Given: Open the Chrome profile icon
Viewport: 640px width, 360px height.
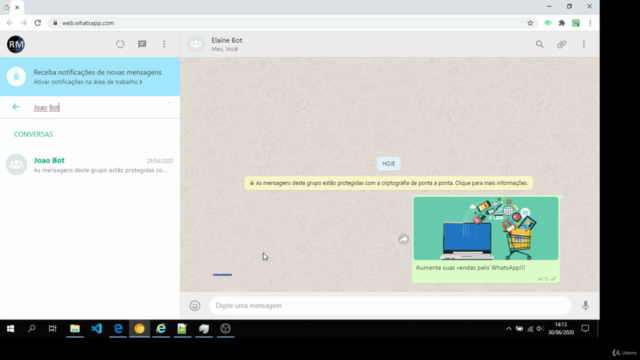Looking at the screenshot, I should [x=576, y=23].
